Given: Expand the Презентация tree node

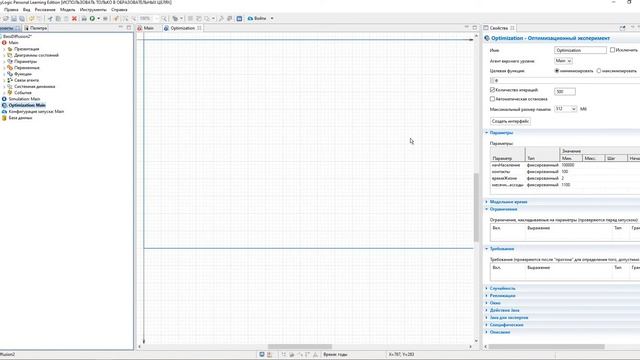Looking at the screenshot, I should 4,49.
